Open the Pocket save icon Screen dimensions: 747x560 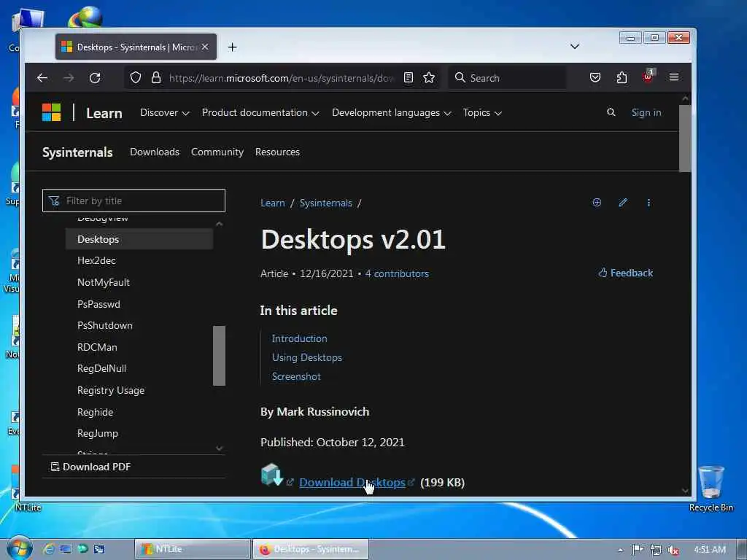595,77
